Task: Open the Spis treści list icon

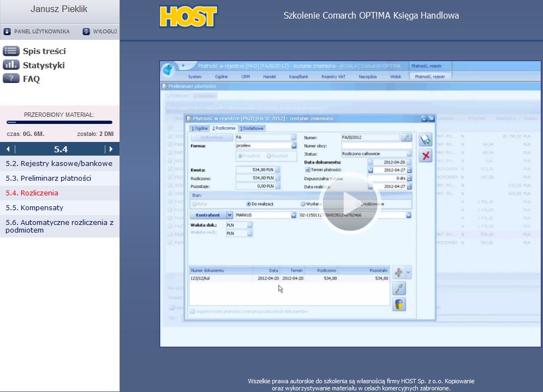Action: 11,51
